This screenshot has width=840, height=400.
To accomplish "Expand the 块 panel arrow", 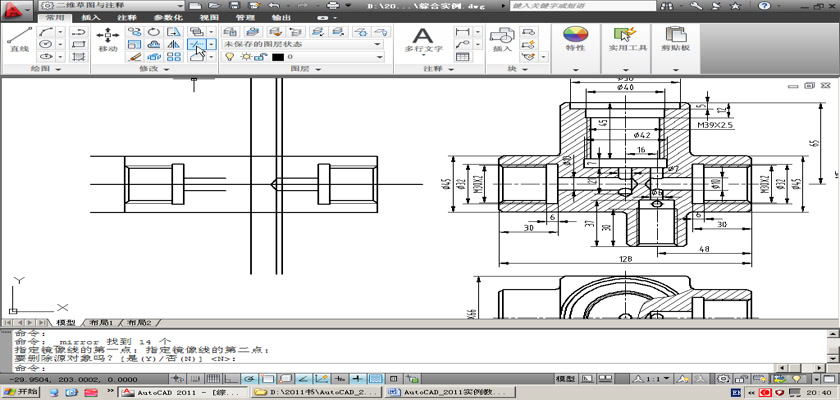I will click(526, 69).
